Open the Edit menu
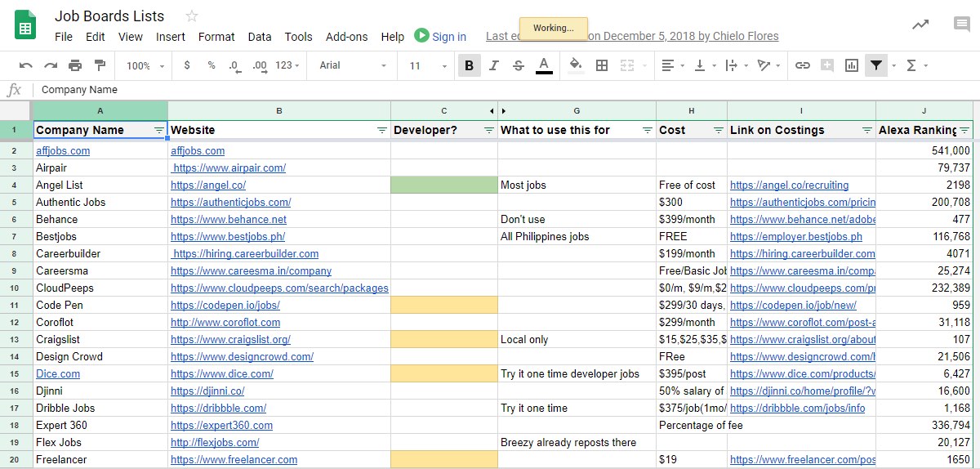 coord(96,37)
